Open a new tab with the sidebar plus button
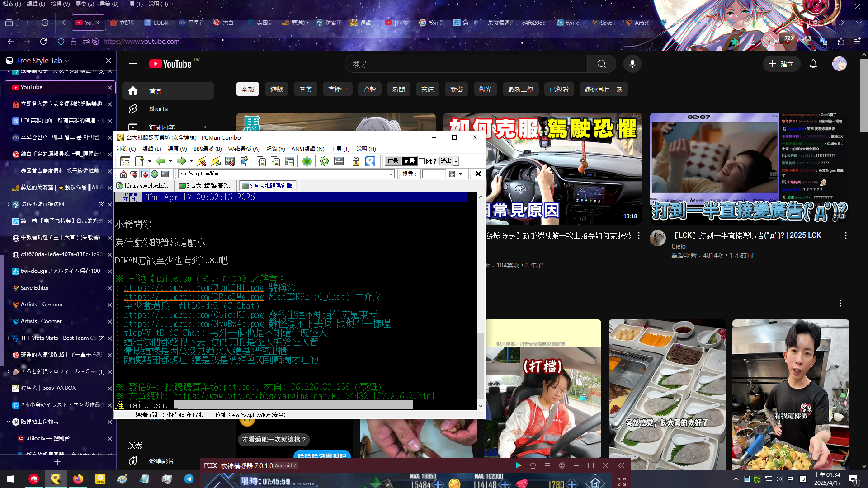 [57, 462]
